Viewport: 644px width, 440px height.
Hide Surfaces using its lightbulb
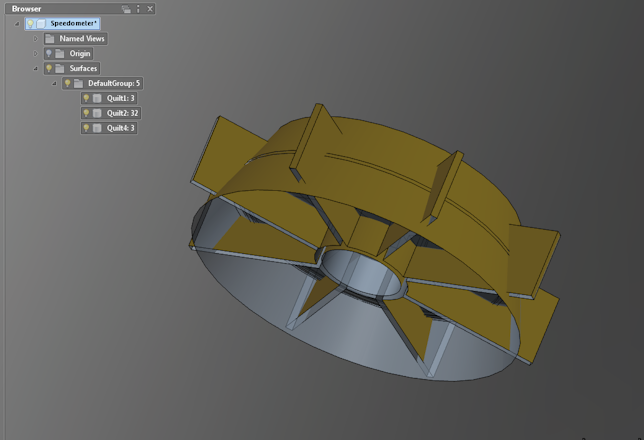[49, 68]
